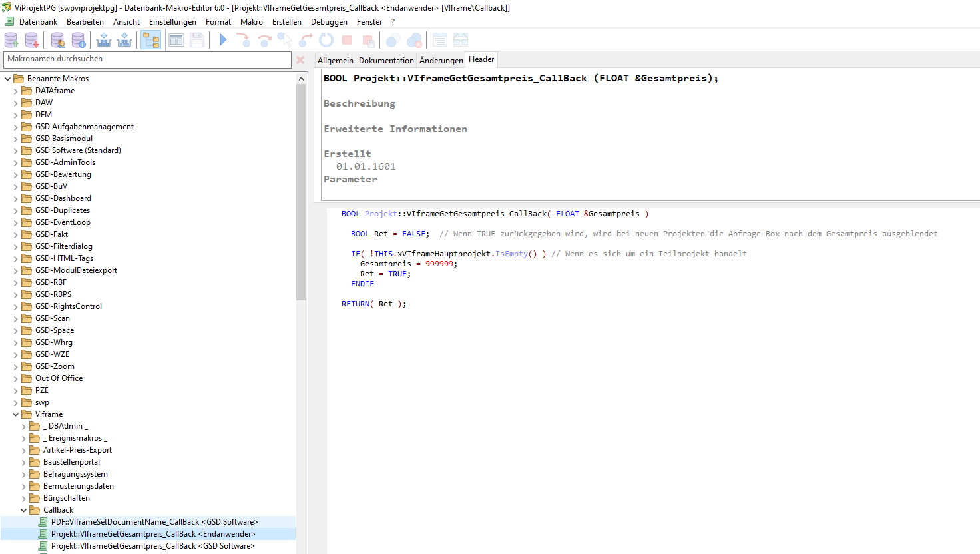Click the stop and save icon

[x=368, y=40]
